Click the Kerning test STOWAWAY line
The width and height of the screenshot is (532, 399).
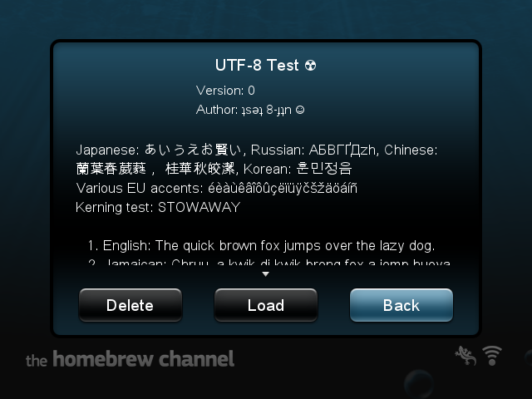pos(158,207)
